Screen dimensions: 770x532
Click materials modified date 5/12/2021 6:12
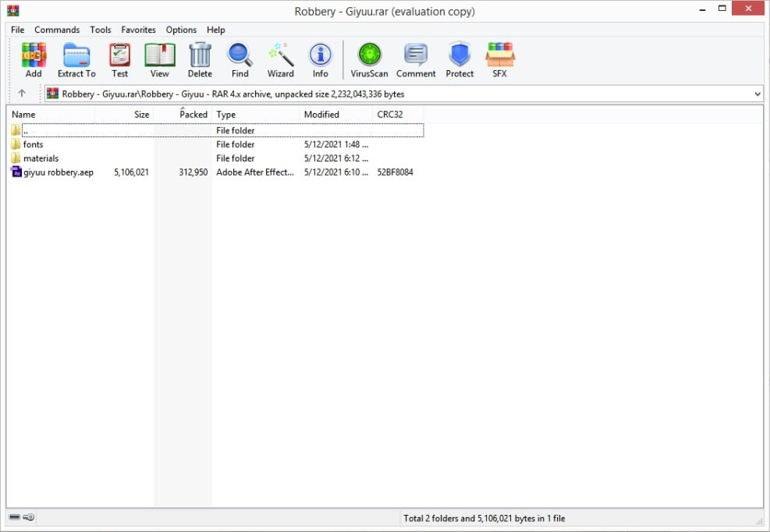tap(336, 158)
